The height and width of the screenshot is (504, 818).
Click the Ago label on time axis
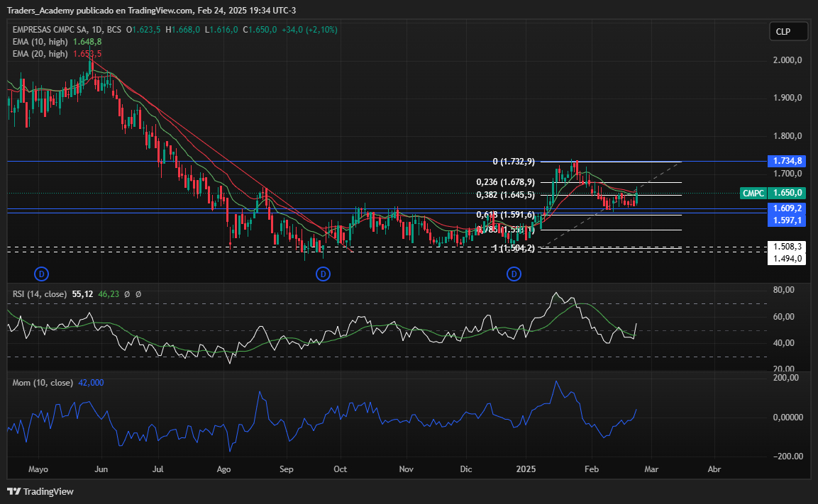click(223, 469)
